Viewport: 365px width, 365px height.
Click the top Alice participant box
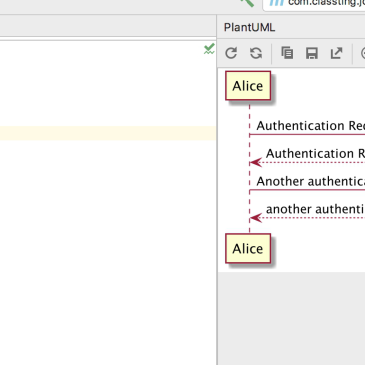[x=248, y=86]
